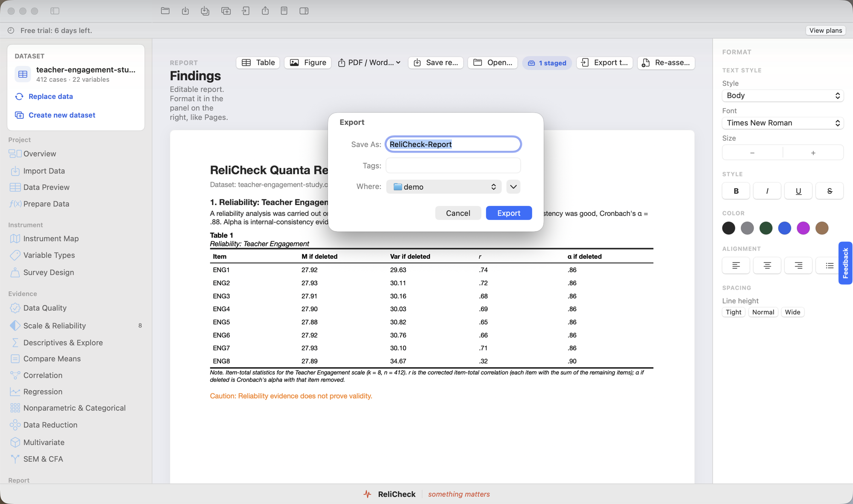Open the Font dropdown showing Times New Roman
The width and height of the screenshot is (853, 504).
click(783, 123)
